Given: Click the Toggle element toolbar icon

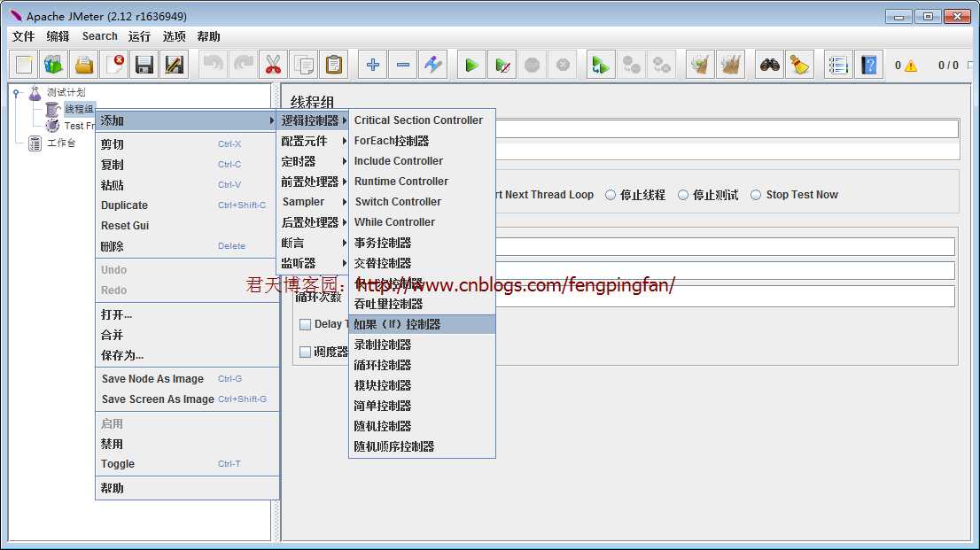Looking at the screenshot, I should tap(433, 65).
